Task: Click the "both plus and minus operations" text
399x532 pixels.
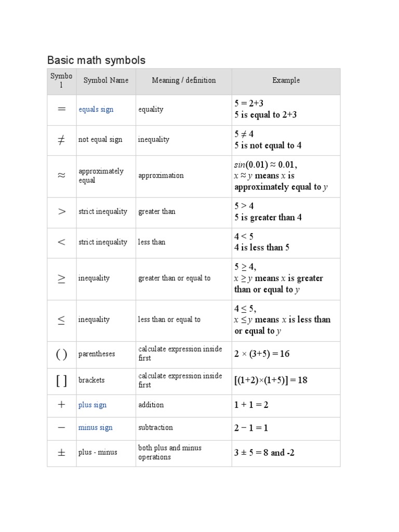Action: [x=169, y=453]
